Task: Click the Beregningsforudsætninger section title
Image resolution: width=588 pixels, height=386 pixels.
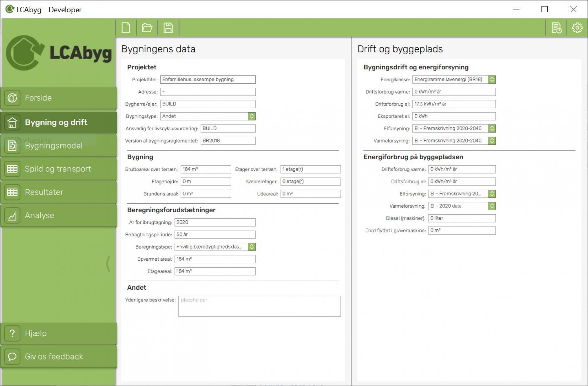Action: (x=171, y=210)
